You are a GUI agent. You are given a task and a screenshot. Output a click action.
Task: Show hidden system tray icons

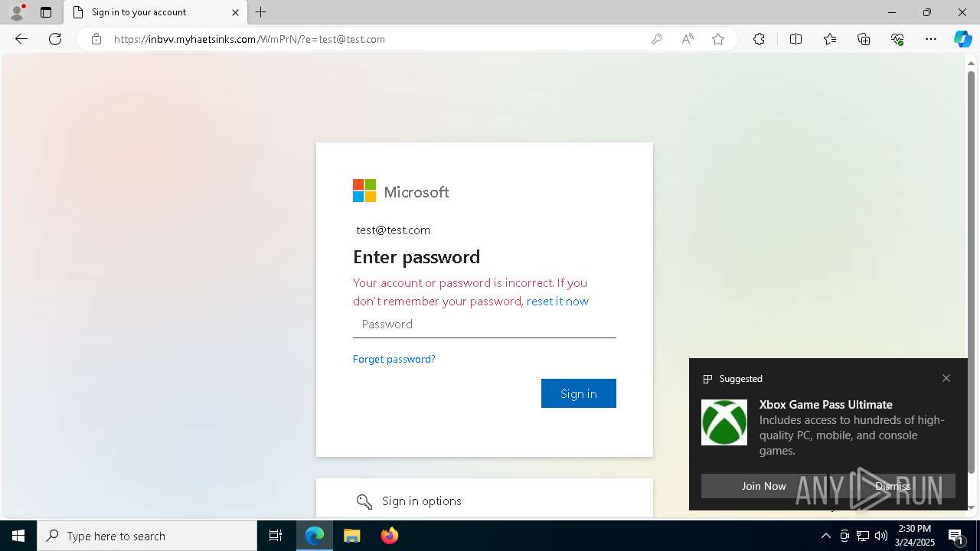pos(825,536)
